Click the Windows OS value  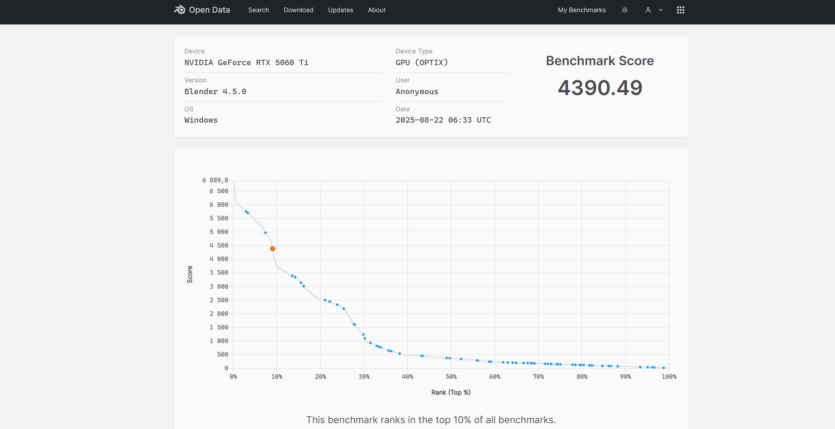point(201,120)
